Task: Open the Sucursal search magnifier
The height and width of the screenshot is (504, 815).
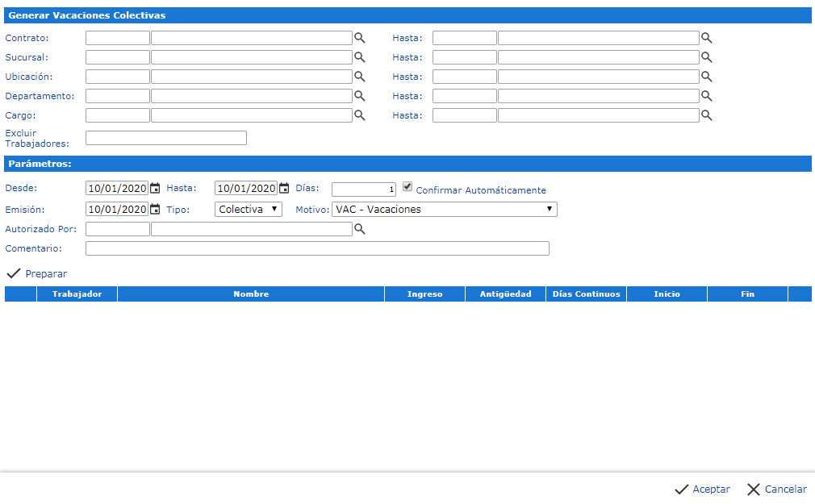Action: [360, 57]
